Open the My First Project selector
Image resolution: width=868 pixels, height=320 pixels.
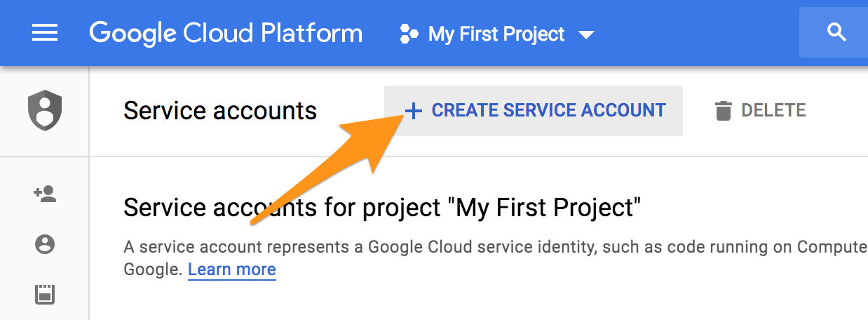tap(496, 33)
